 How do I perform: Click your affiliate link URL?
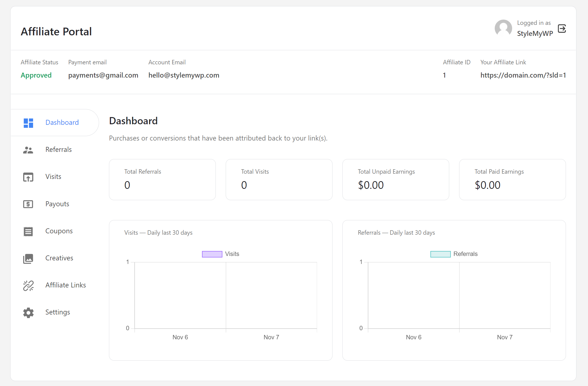click(523, 75)
